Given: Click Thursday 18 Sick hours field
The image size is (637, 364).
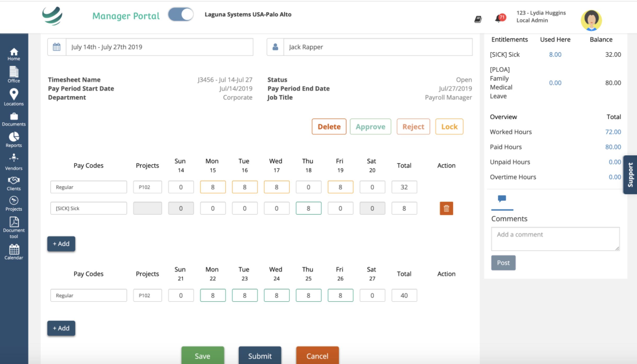Looking at the screenshot, I should tap(308, 208).
